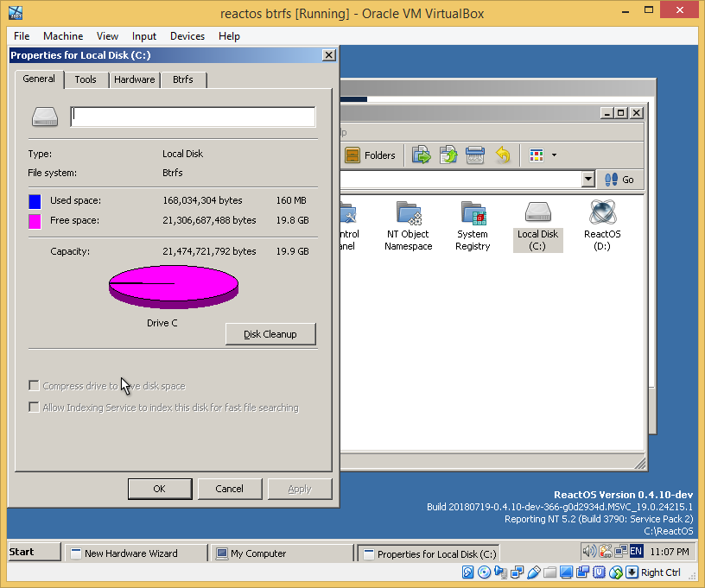Open the ReactOS (D:) drive icon
705x588 pixels.
point(602,214)
